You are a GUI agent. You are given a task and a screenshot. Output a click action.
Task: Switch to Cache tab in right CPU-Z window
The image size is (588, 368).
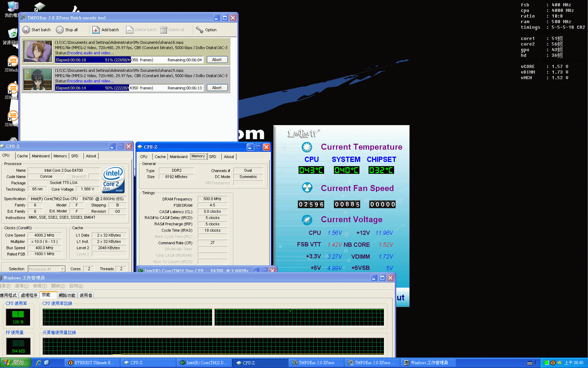(160, 157)
